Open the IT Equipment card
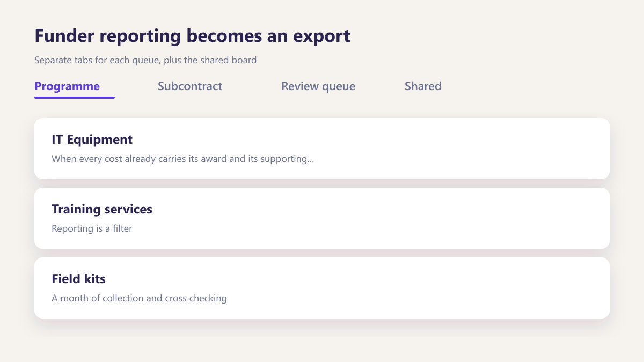This screenshot has height=362, width=644. [322, 149]
